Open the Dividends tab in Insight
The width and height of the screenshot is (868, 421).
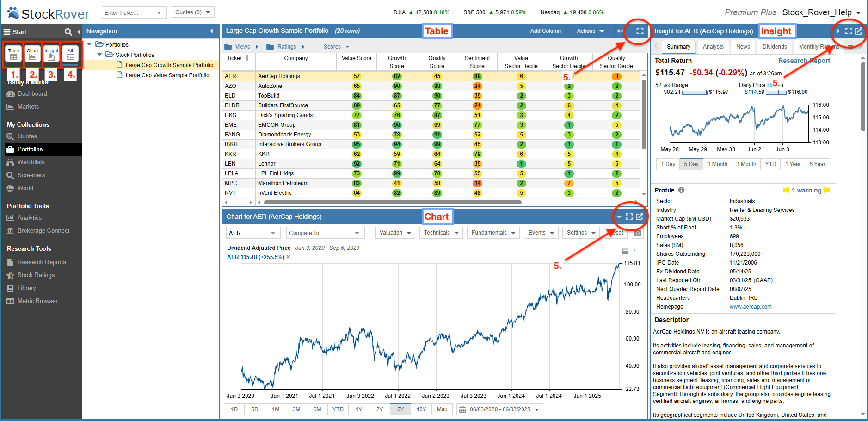(x=775, y=47)
